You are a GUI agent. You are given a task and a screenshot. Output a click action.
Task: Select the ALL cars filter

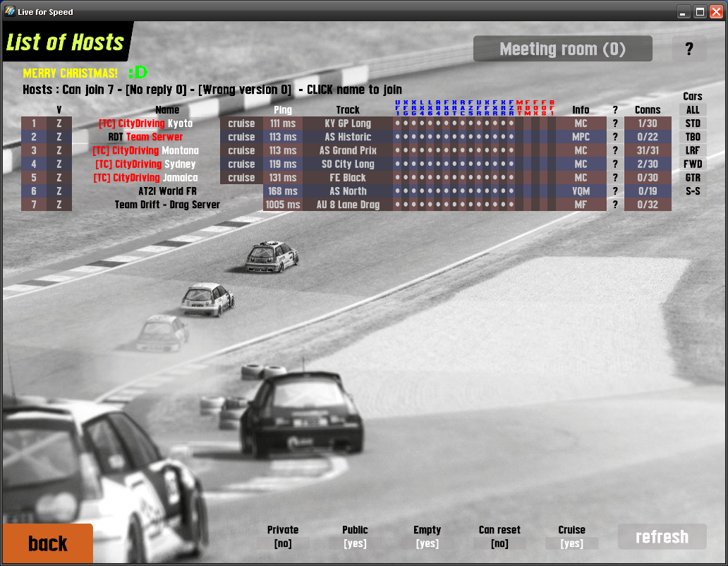pyautogui.click(x=693, y=110)
